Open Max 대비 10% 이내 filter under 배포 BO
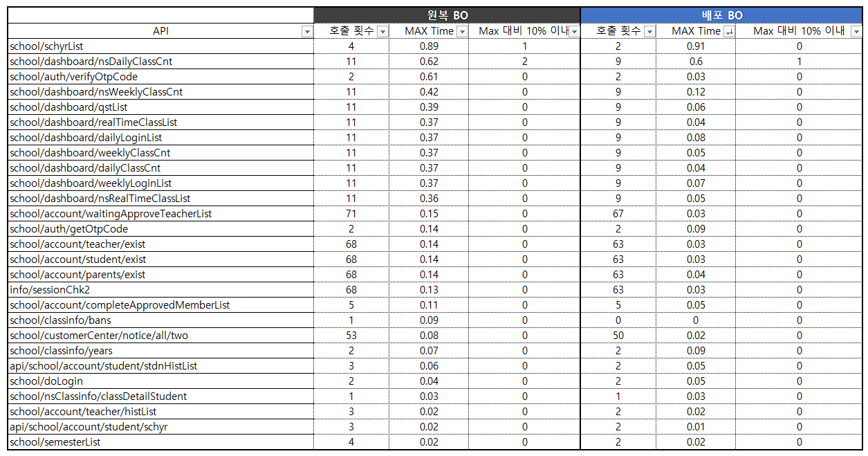Screen dimensions: 868x456 pos(856,32)
